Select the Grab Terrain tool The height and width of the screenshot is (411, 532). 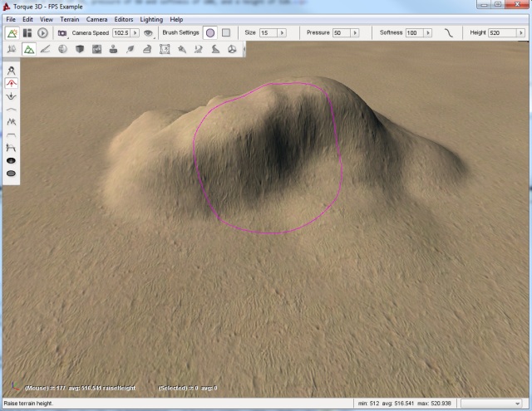(12, 71)
